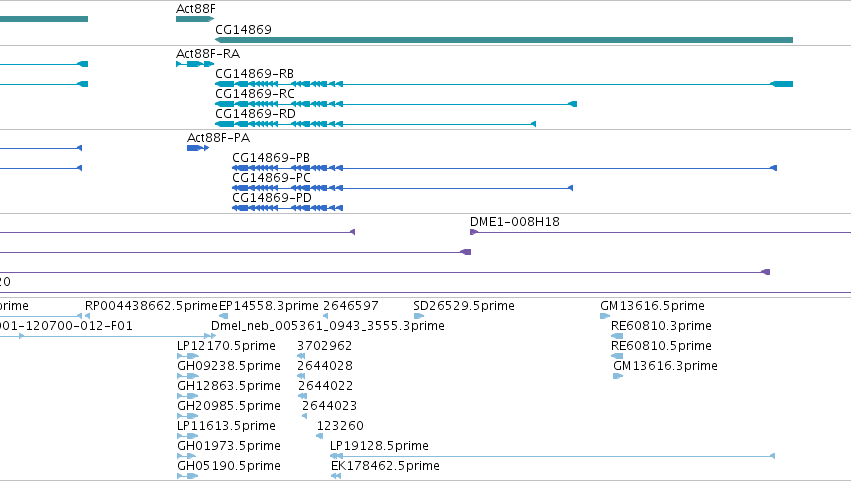Select the LP19128.5prime EST label

[379, 446]
